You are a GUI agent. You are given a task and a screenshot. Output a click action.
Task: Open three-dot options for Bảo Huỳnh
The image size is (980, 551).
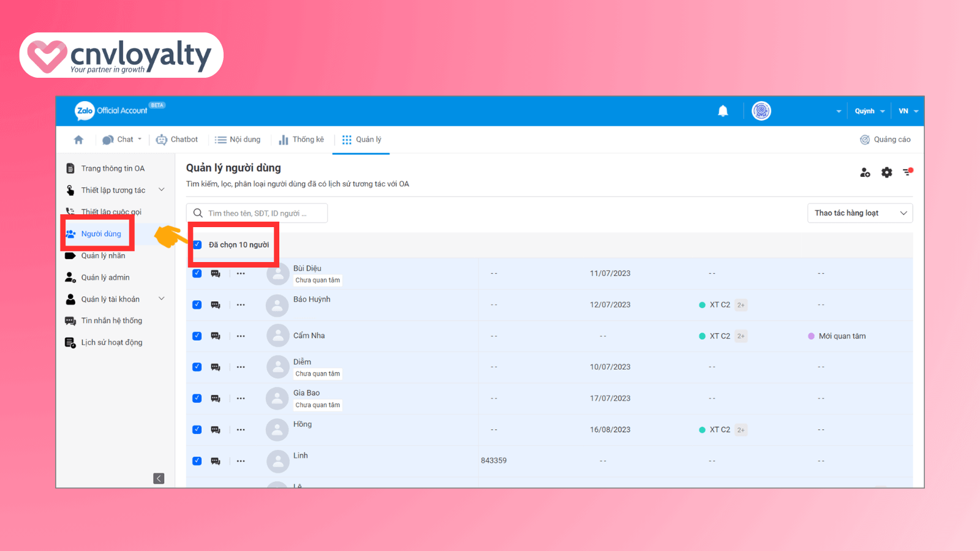click(241, 305)
